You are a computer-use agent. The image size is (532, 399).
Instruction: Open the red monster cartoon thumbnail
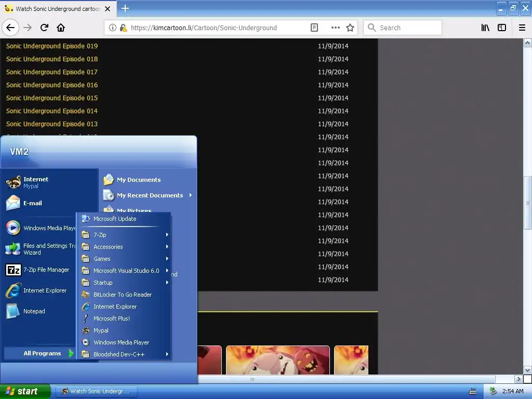[278, 360]
